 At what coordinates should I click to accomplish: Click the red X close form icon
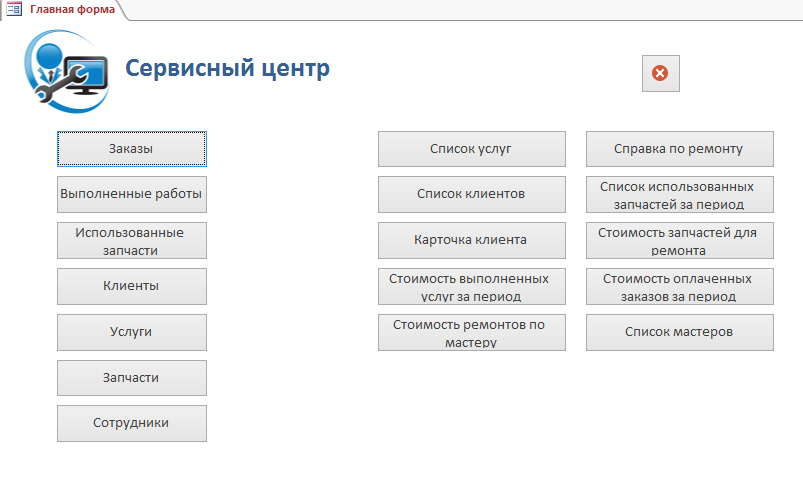[660, 73]
